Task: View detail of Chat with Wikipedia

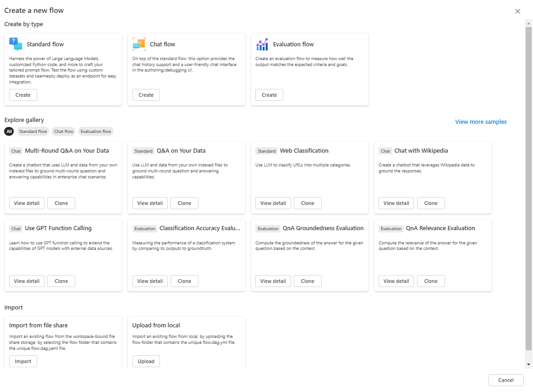Action: tap(396, 203)
